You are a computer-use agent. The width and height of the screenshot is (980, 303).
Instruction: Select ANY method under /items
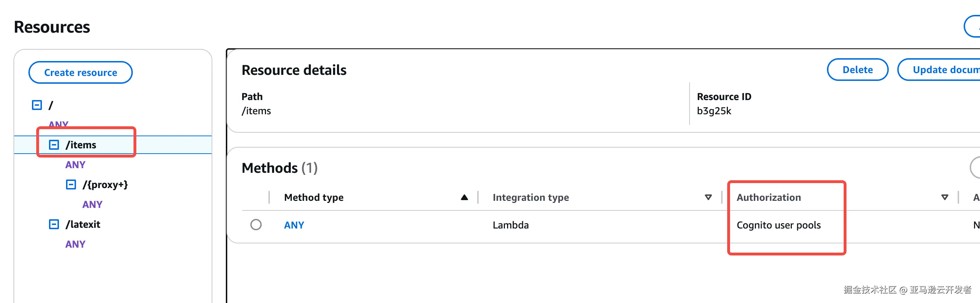pos(75,165)
